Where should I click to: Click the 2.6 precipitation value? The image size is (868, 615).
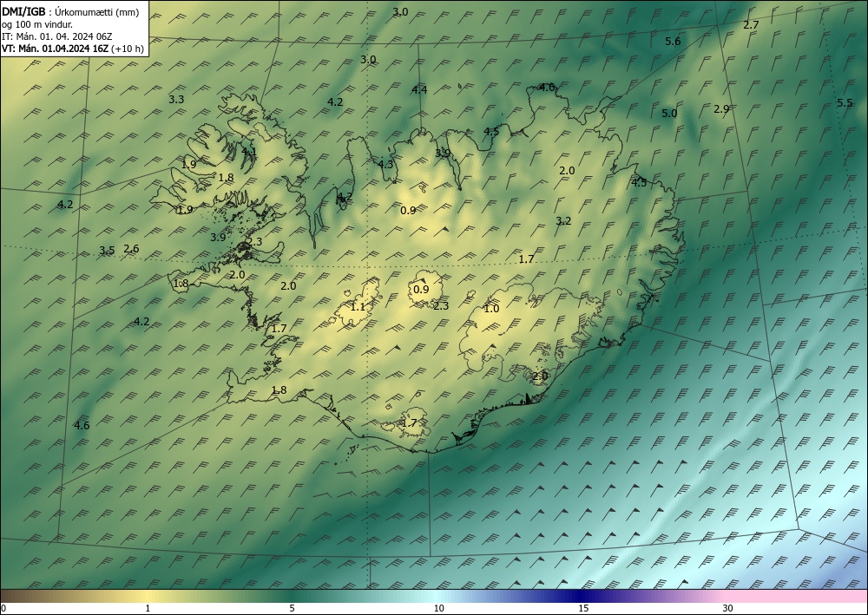click(131, 249)
